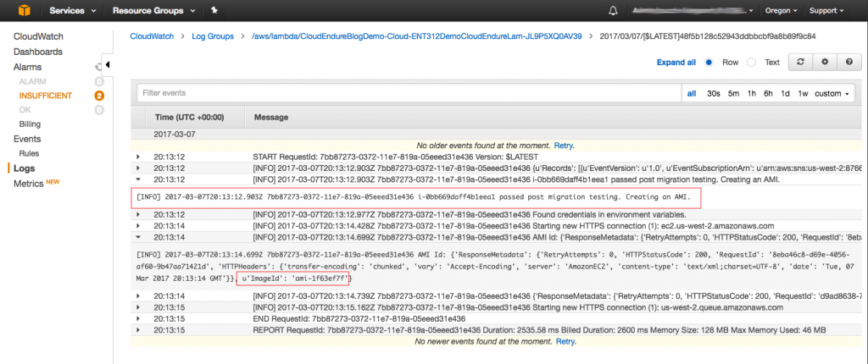This screenshot has width=868, height=364.
Task: Open the Services dropdown menu
Action: [73, 10]
